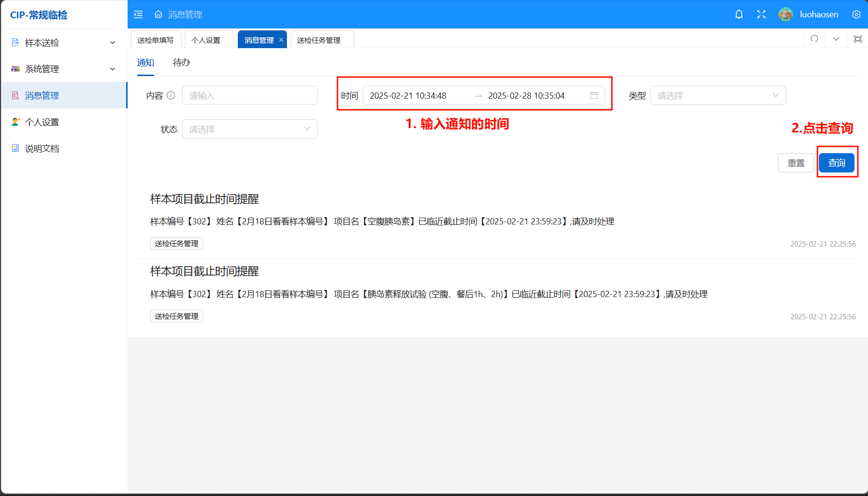Open notifications bell icon
This screenshot has height=496, width=868.
(x=739, y=14)
